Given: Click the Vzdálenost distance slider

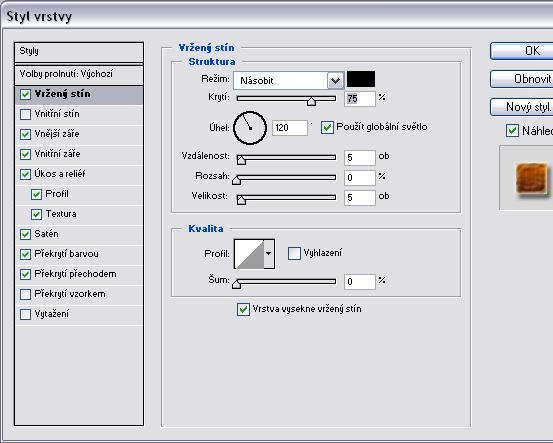Looking at the screenshot, I should (286, 158).
